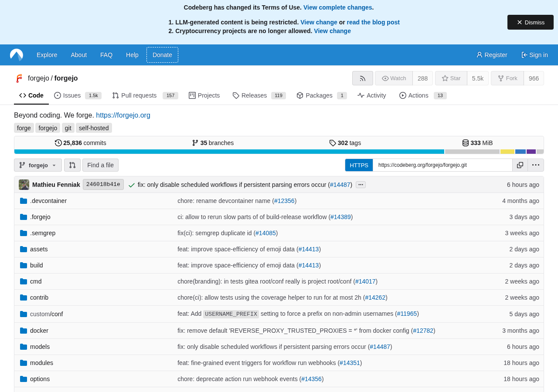Switch to the Actions tab
558x392 pixels.
[x=423, y=95]
